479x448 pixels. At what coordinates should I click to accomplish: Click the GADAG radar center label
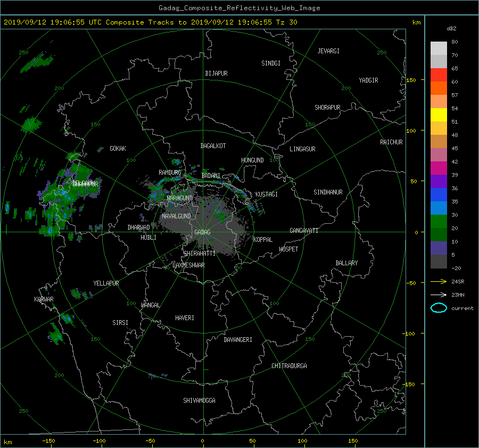(203, 232)
